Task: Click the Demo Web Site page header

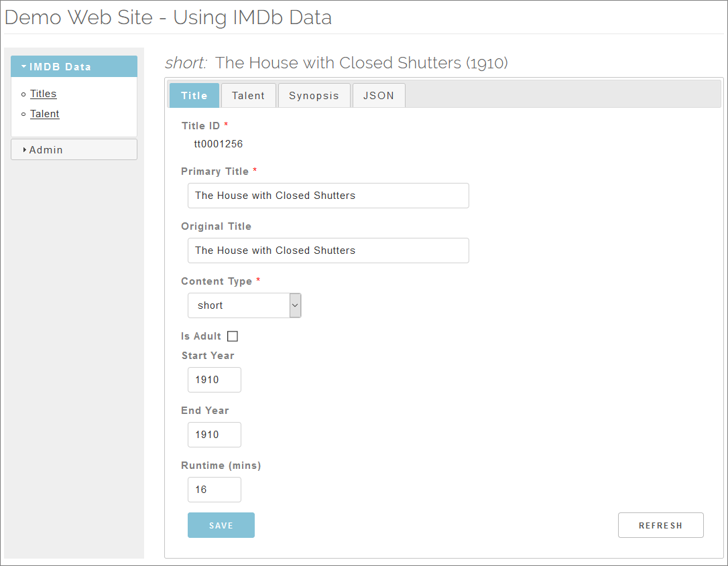Action: point(168,17)
